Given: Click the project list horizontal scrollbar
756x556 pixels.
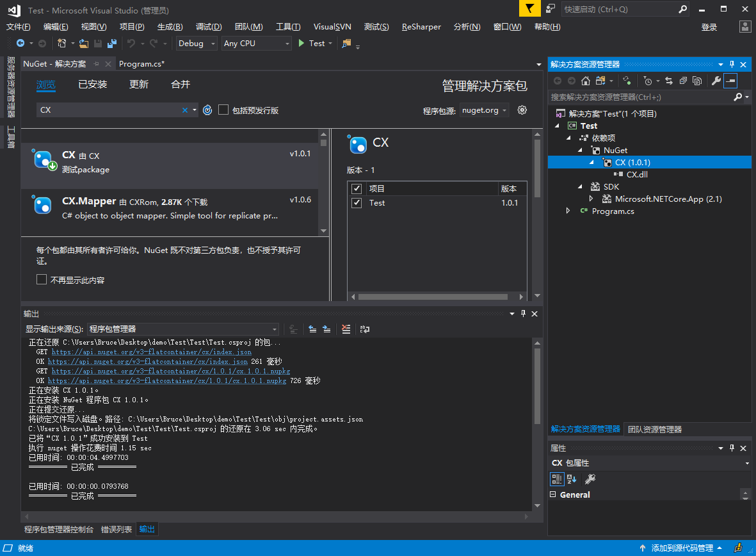Looking at the screenshot, I should pyautogui.click(x=433, y=297).
